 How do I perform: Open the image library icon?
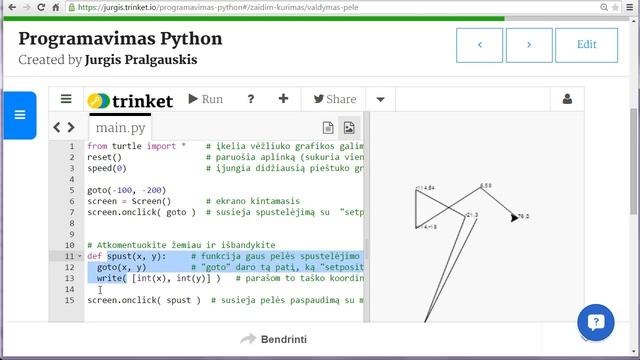(x=349, y=128)
